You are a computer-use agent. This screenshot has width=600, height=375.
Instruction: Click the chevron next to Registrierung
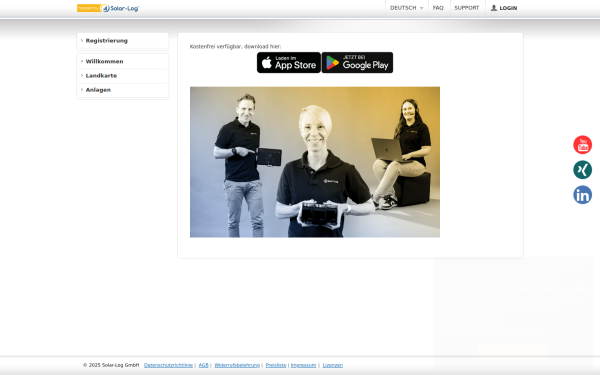(82, 40)
